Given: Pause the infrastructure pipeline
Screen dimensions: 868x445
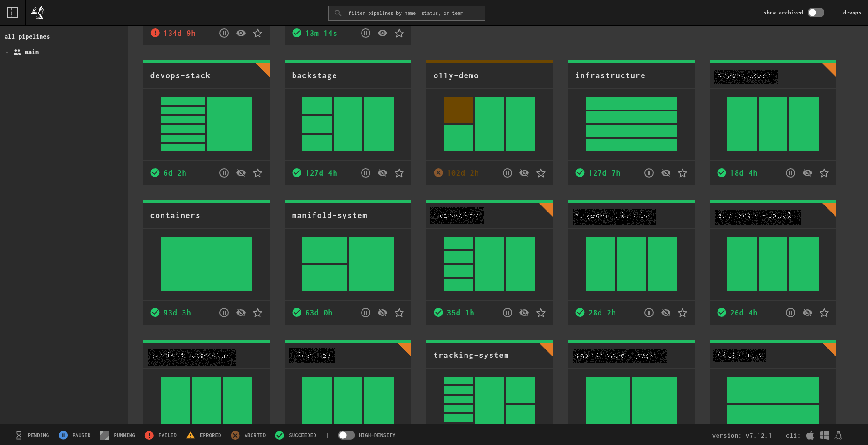Looking at the screenshot, I should click(649, 173).
